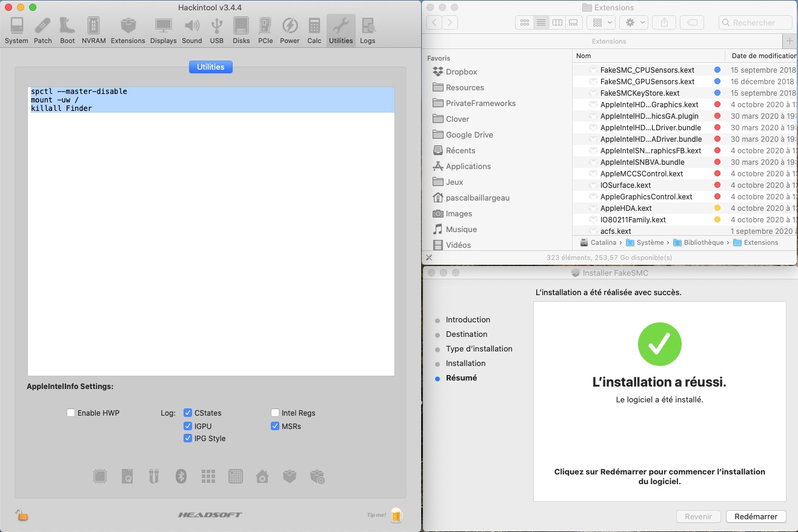Image resolution: width=798 pixels, height=532 pixels.
Task: Click Bibliothèque in the Finder path bar
Action: point(698,242)
